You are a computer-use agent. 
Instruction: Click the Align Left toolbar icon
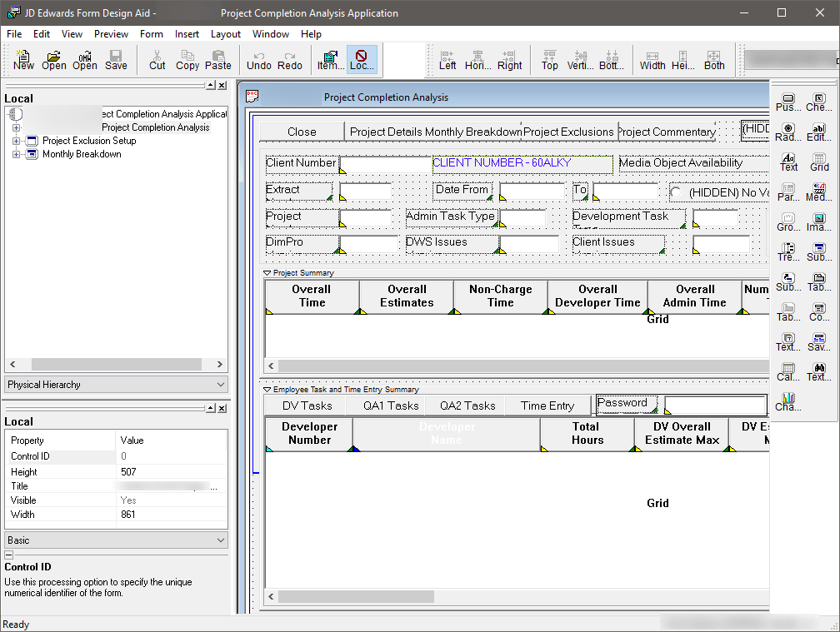[x=447, y=59]
